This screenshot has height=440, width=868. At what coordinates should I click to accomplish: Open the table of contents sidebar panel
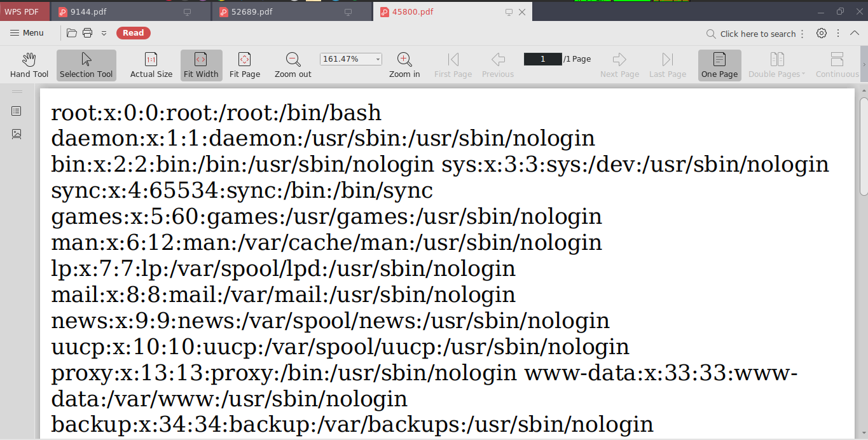coord(16,111)
